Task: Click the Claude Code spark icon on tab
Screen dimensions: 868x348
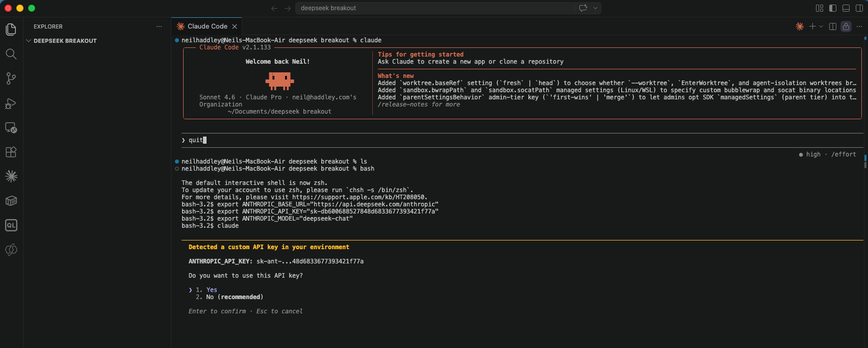Action: (181, 26)
